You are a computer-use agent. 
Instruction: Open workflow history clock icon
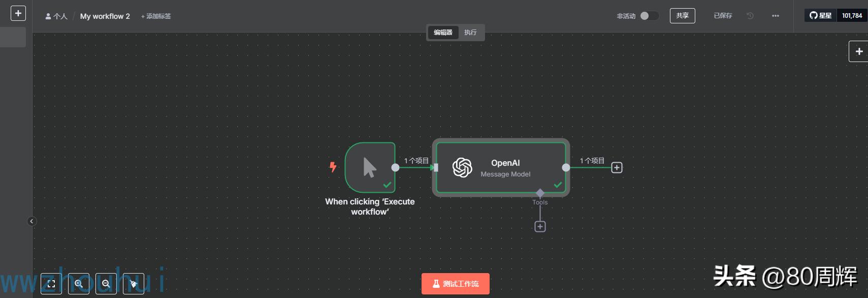[x=750, y=16]
